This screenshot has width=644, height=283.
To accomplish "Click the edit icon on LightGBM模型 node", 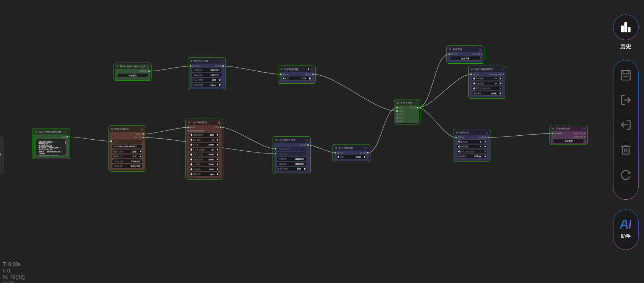I will [x=219, y=123].
